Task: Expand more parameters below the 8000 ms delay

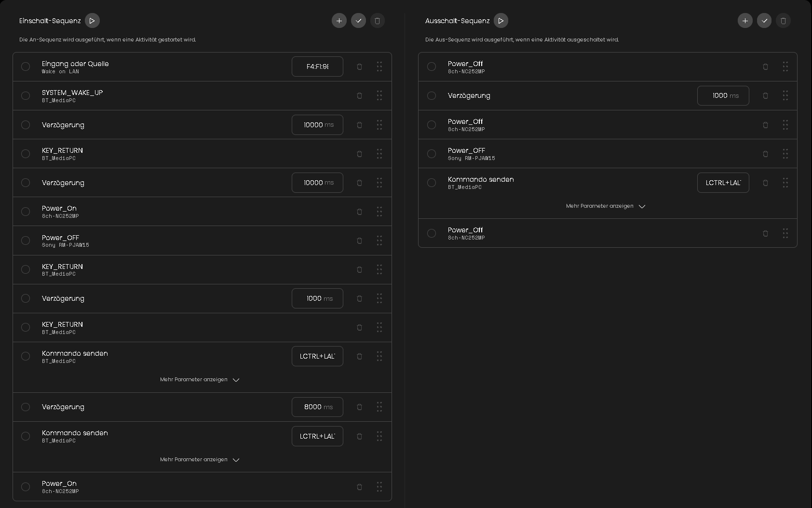Action: [200, 460]
